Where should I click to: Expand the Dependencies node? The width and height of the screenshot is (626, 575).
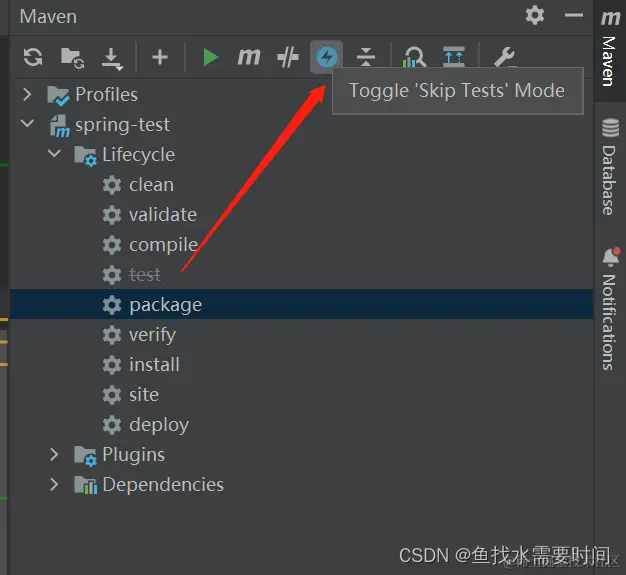point(54,484)
